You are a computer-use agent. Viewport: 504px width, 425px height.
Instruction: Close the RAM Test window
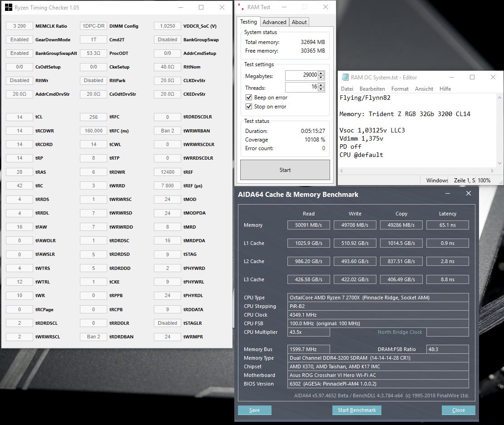[325, 7]
